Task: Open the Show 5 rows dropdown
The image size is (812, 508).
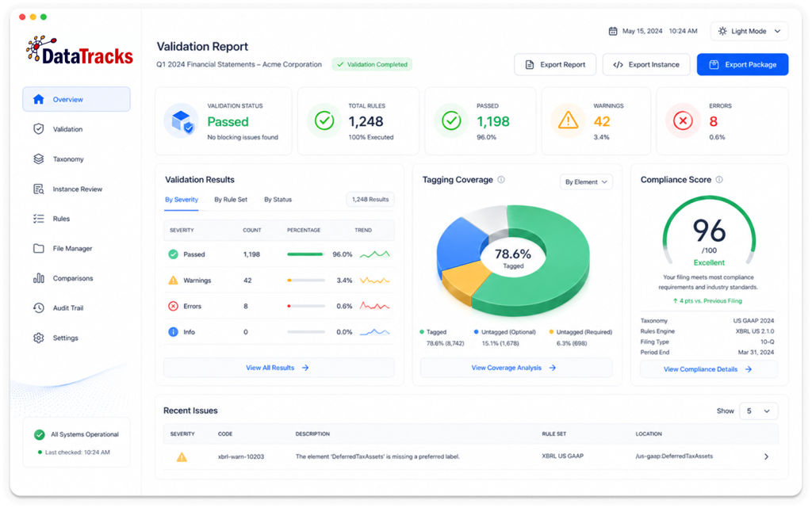Action: (x=758, y=411)
